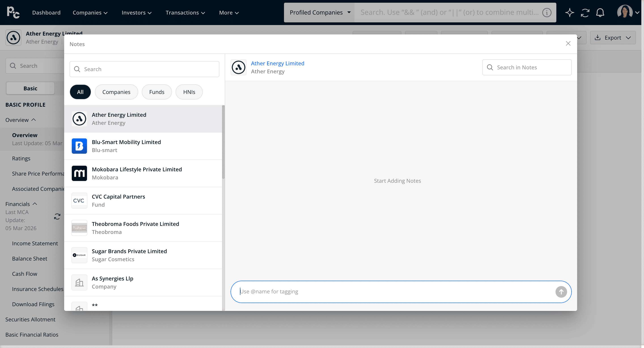
Task: Click Ather Energy logo in notes header
Action: [239, 67]
